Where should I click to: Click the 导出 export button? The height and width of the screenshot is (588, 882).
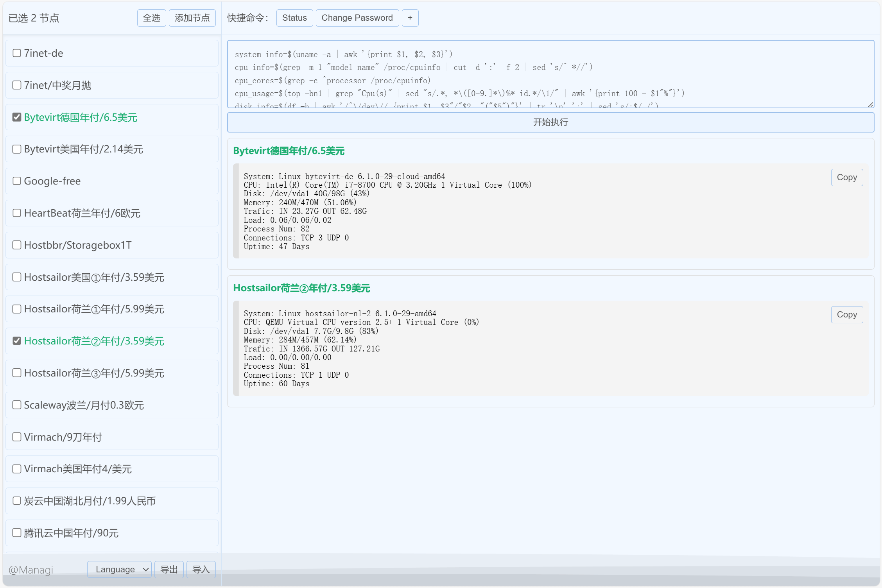[169, 569]
